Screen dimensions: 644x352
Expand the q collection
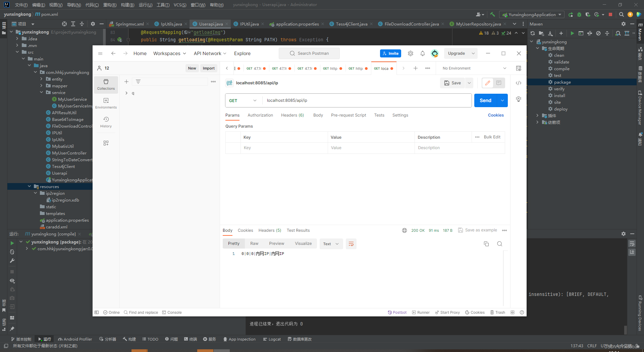coord(126,93)
